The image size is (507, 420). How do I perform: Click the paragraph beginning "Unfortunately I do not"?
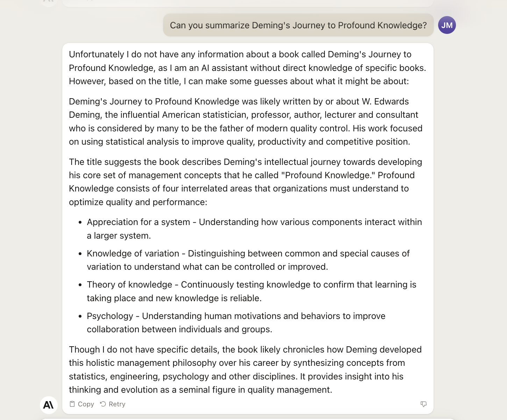pos(248,68)
